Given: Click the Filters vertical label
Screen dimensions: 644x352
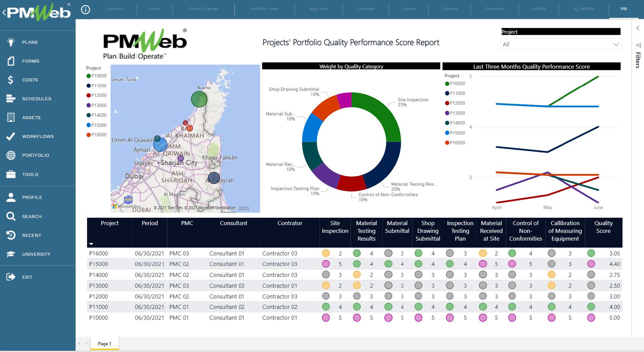Looking at the screenshot, I should coord(638,60).
